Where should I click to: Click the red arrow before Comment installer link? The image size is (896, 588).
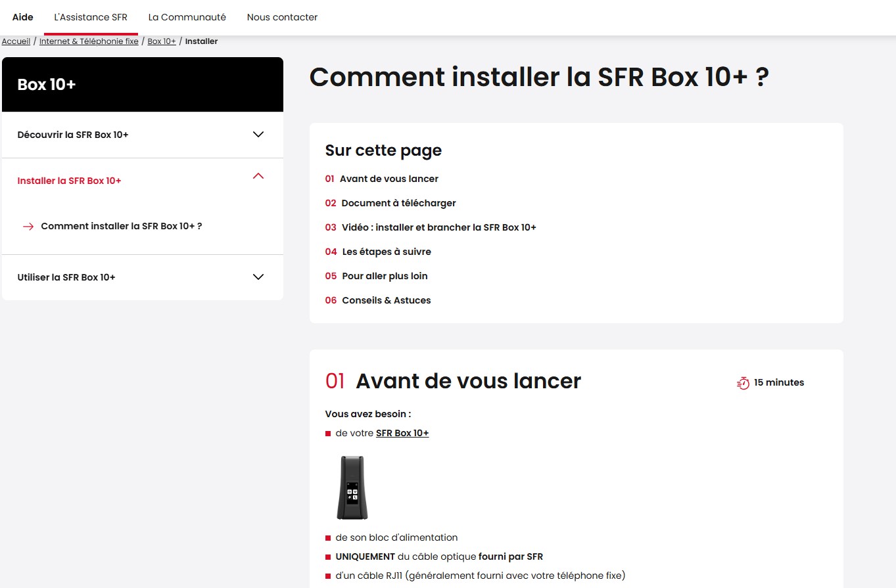pos(28,226)
